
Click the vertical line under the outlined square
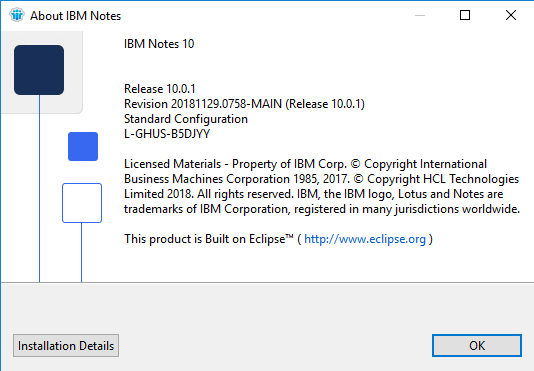[x=81, y=252]
